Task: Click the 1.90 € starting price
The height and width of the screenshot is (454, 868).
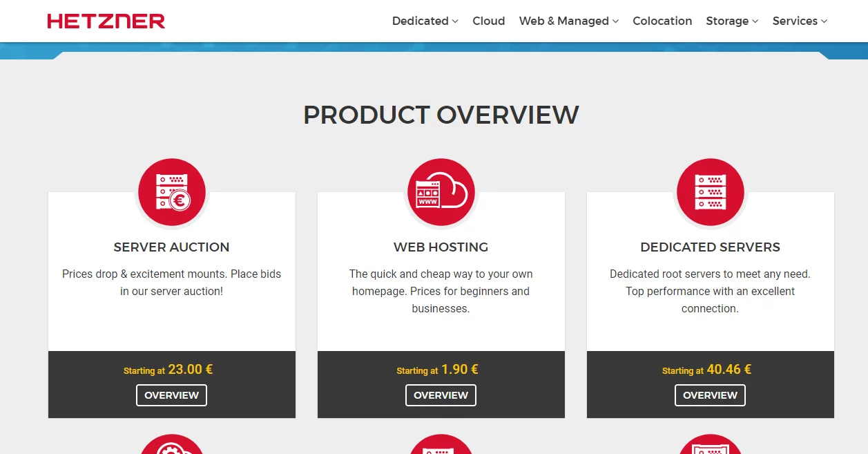Action: click(459, 370)
